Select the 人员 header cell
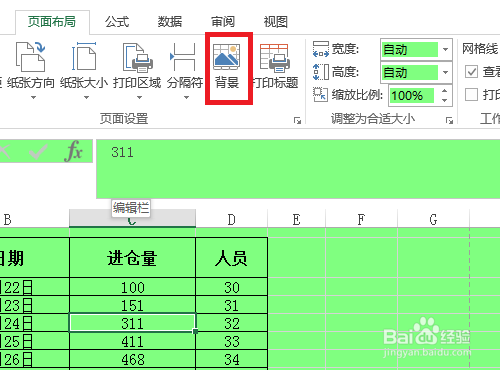This screenshot has height=370, width=500. pyautogui.click(x=231, y=257)
